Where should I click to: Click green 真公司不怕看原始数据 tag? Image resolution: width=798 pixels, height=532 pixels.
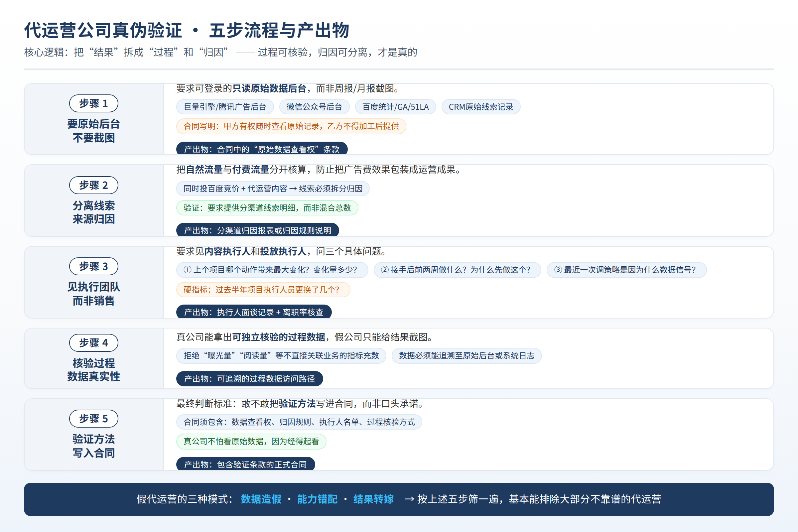tap(251, 442)
